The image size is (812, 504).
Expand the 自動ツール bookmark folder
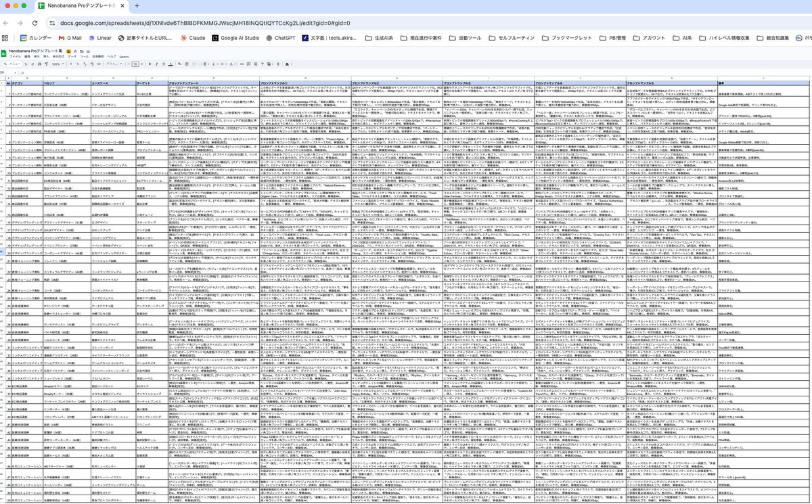pyautogui.click(x=464, y=38)
